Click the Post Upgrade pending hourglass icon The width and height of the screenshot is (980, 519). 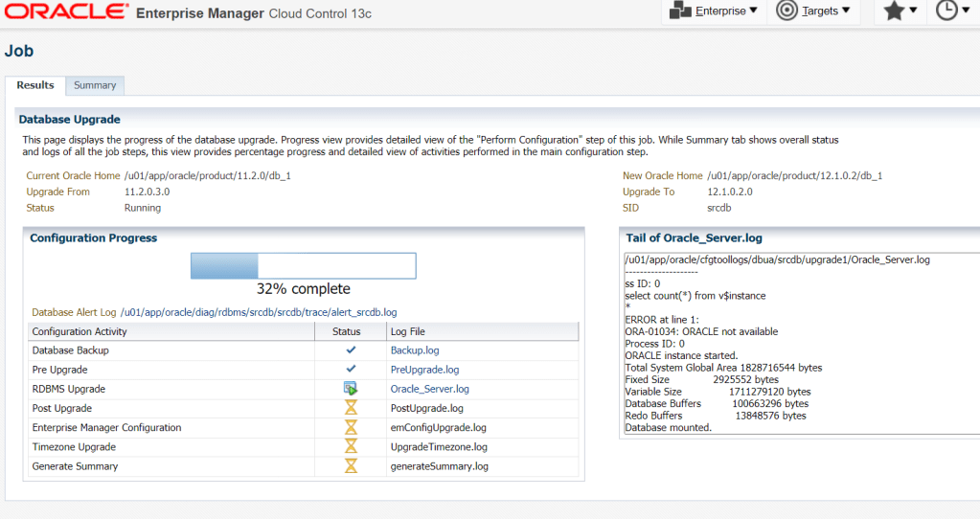point(350,408)
